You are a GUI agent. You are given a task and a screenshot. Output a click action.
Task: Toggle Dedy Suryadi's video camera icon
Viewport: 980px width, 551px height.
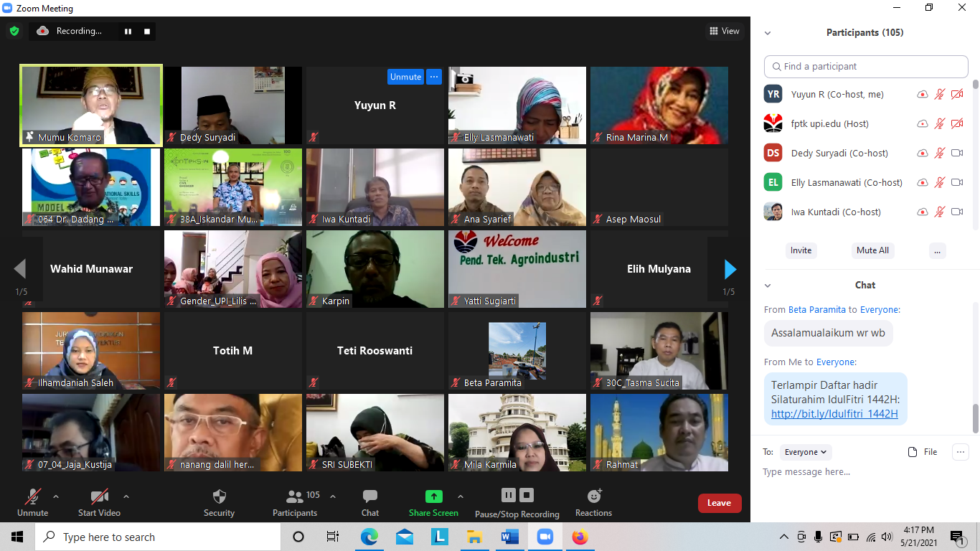[957, 153]
